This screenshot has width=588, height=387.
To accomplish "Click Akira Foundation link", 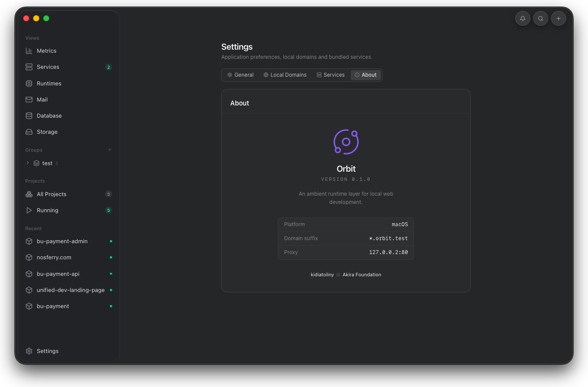I will pos(362,275).
